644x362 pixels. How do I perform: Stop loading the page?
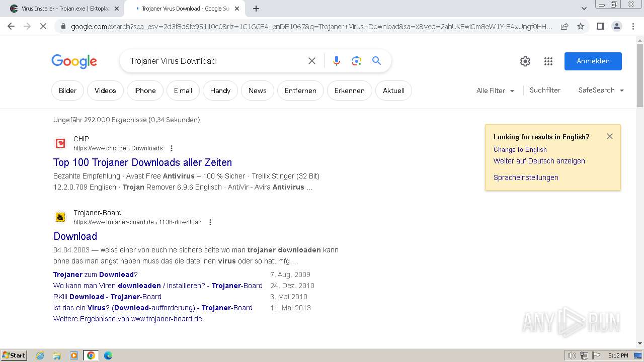(x=43, y=26)
